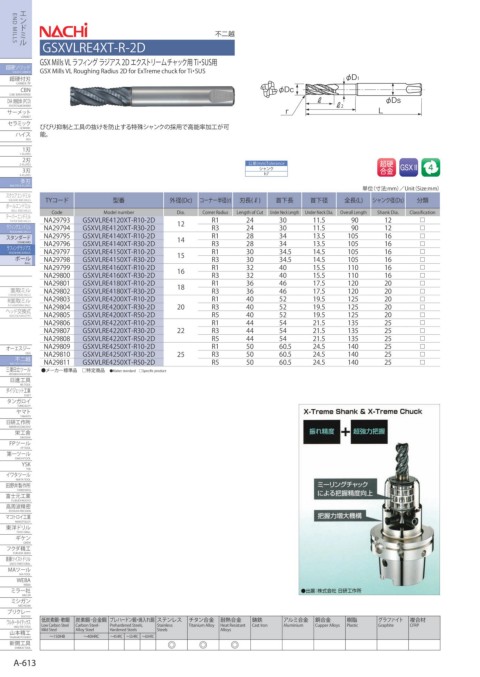Click the Titanium Alloy suitability circle
Image resolution: width=480 pixels, height=677 pixels.
[203, 645]
